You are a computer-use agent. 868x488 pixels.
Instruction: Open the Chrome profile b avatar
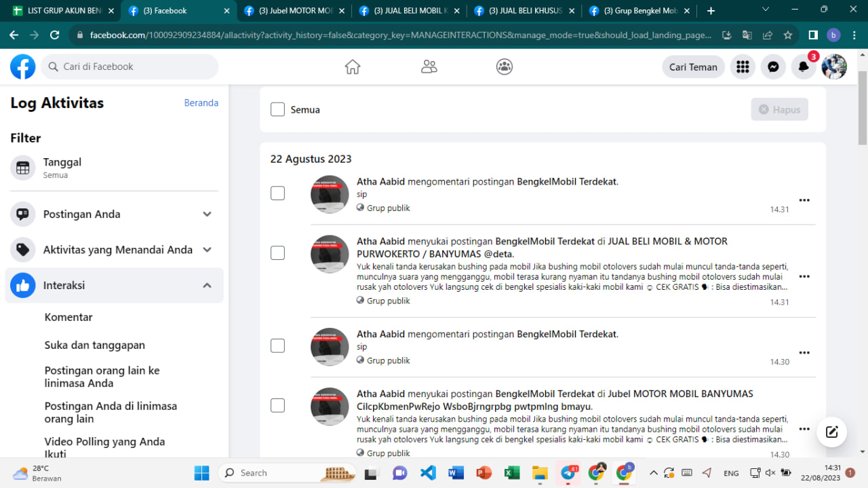click(833, 35)
